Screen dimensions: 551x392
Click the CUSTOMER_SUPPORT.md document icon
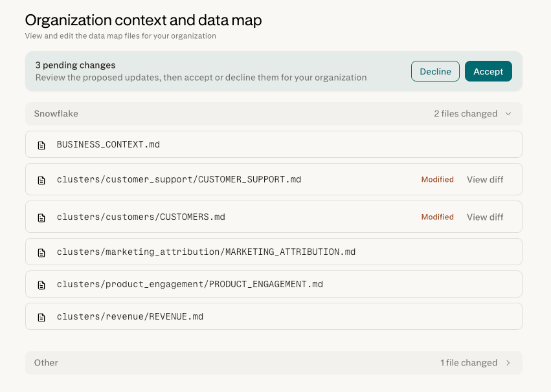tap(41, 180)
